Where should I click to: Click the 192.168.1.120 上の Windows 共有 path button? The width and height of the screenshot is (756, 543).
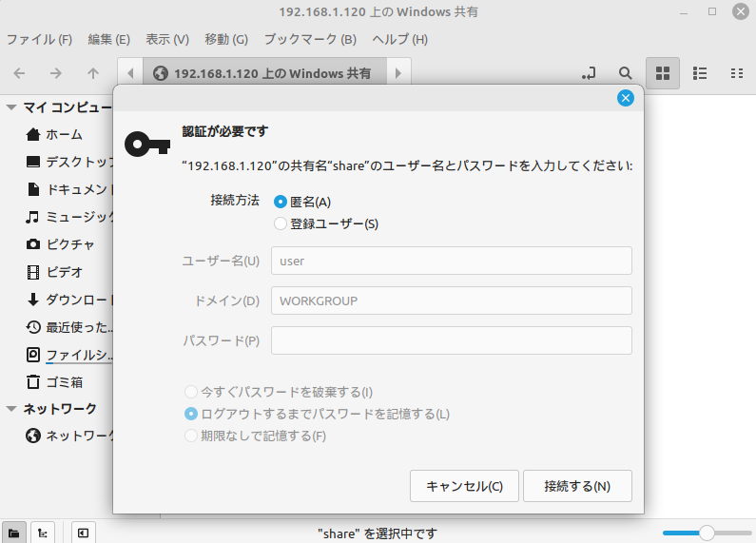coord(264,73)
